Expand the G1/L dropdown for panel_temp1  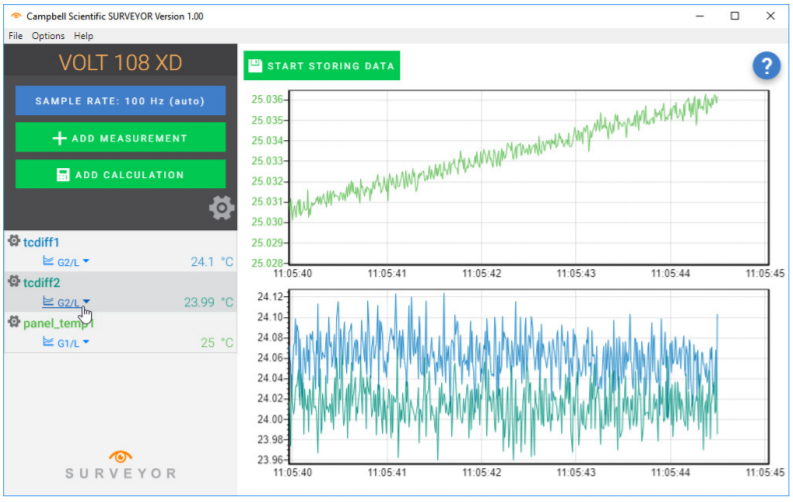click(86, 342)
